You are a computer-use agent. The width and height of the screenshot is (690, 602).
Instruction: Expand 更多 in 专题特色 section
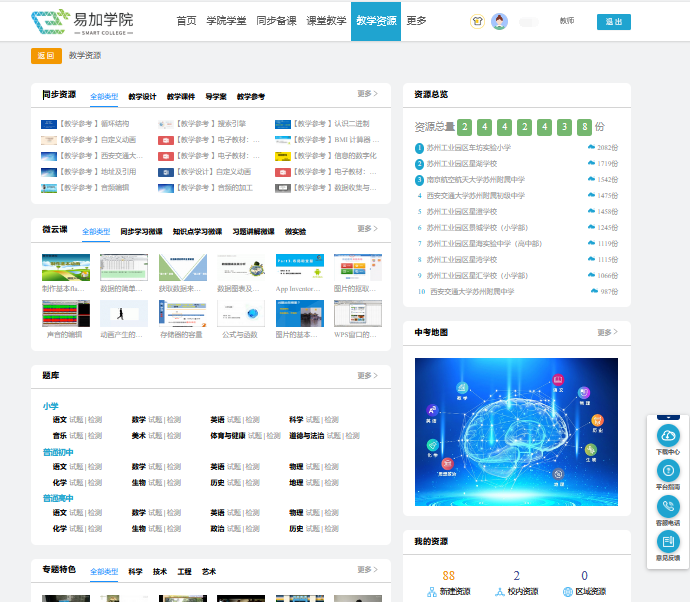pos(367,569)
